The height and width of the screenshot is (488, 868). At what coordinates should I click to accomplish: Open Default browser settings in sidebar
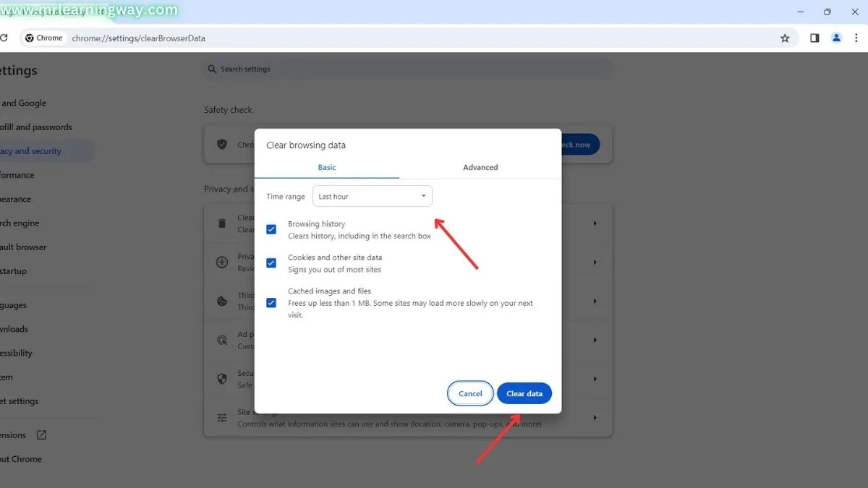click(23, 247)
